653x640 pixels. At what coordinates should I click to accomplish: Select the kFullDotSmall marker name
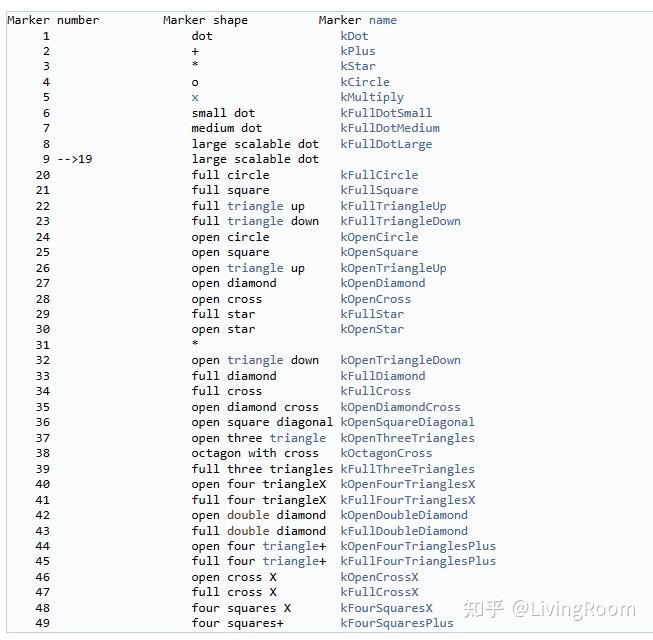pyautogui.click(x=386, y=113)
